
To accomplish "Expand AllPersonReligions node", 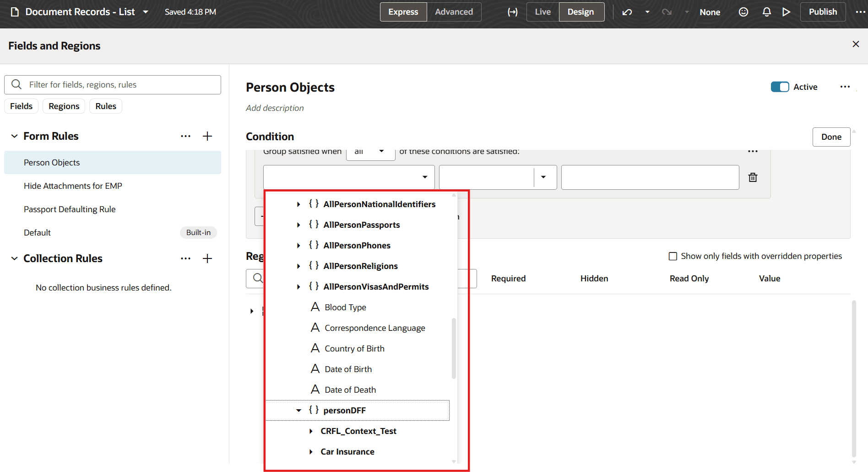I will [x=298, y=266].
